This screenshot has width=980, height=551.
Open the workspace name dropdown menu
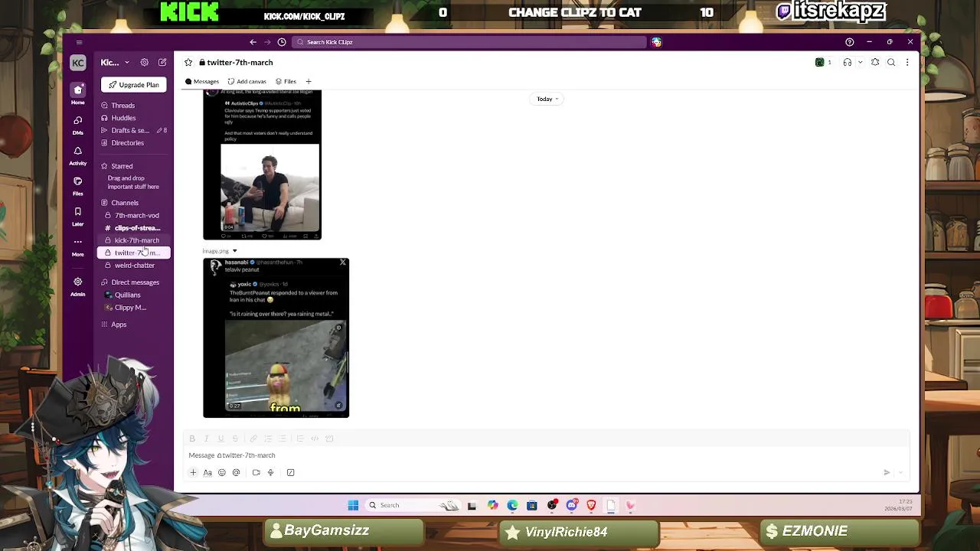(x=115, y=63)
